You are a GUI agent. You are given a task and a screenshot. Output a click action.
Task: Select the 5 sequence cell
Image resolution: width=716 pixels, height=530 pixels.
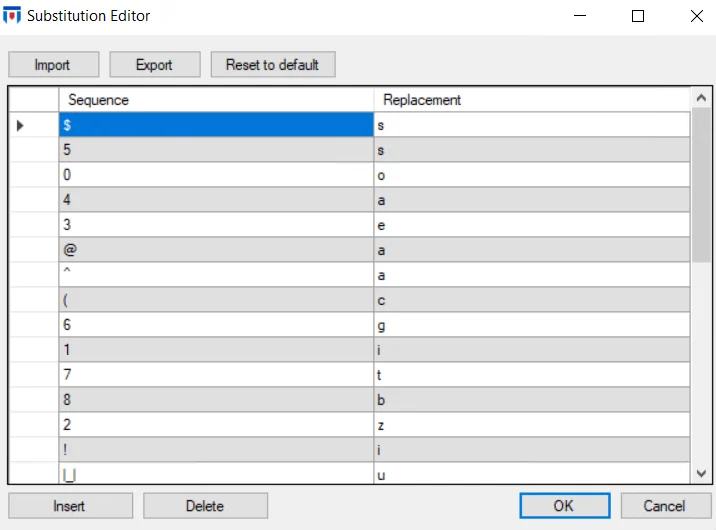point(216,150)
